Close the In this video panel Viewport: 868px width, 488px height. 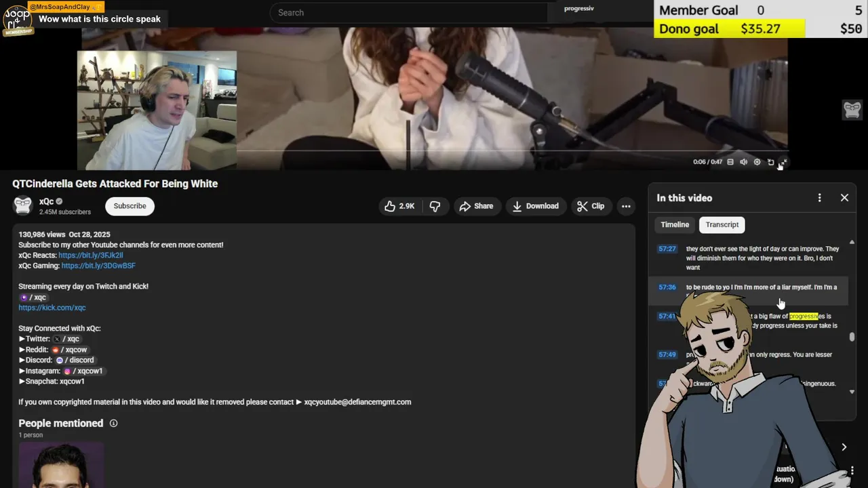click(x=844, y=198)
